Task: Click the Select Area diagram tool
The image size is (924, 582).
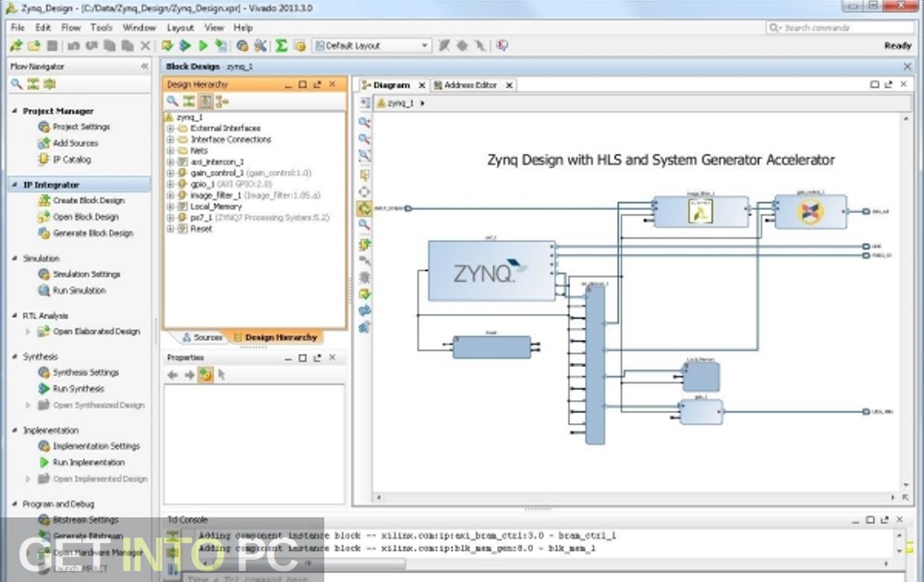Action: [365, 175]
